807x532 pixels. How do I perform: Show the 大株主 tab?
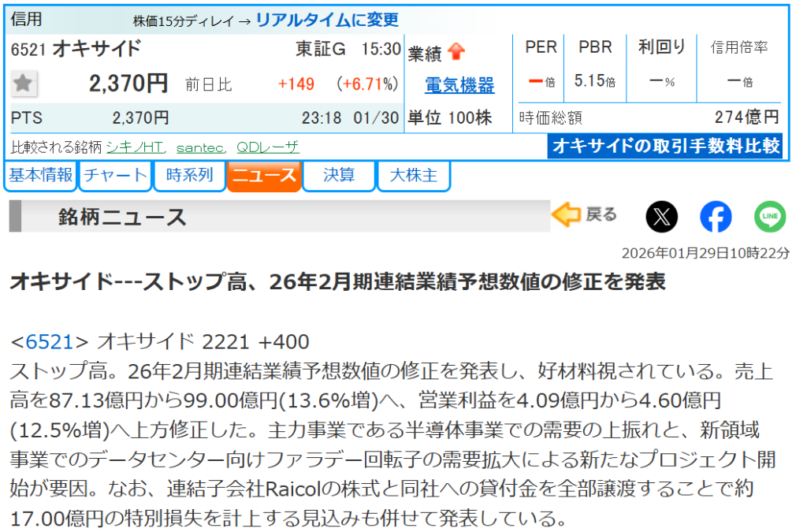click(414, 175)
